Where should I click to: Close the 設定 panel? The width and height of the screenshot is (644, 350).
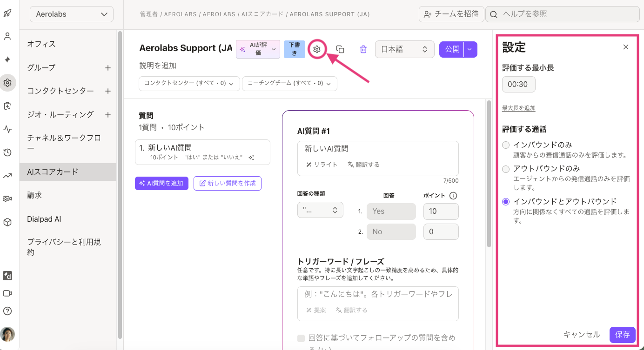(626, 47)
